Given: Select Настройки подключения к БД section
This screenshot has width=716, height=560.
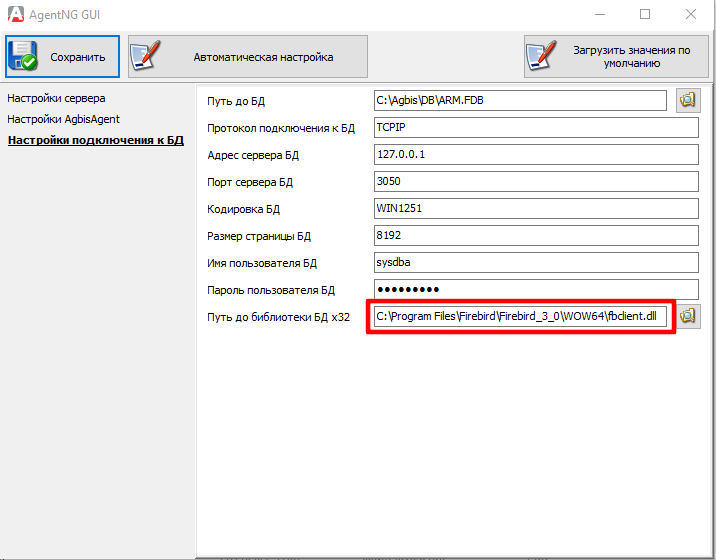Looking at the screenshot, I should click(x=95, y=140).
